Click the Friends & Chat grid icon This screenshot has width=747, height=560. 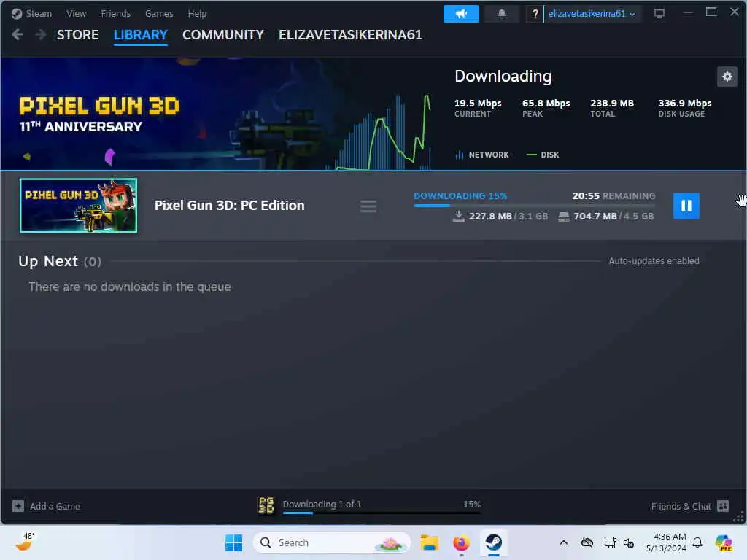click(x=723, y=506)
